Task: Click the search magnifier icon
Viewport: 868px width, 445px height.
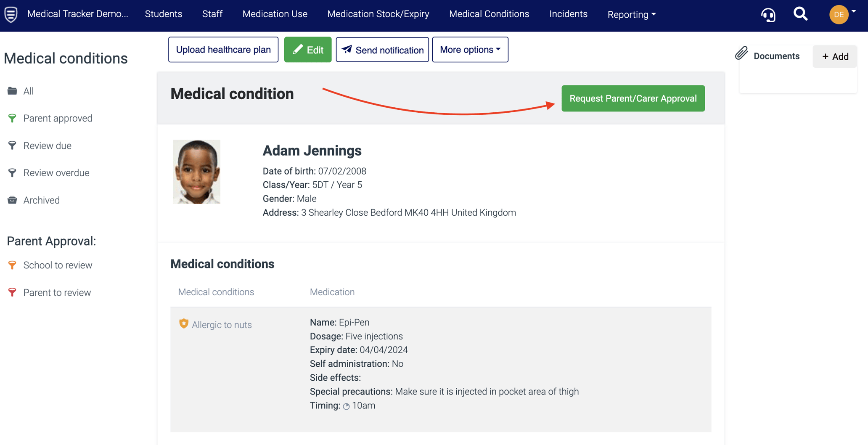Action: 800,14
